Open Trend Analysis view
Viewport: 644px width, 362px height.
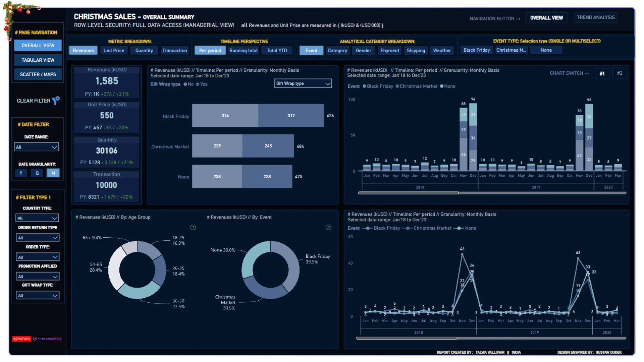pos(596,17)
